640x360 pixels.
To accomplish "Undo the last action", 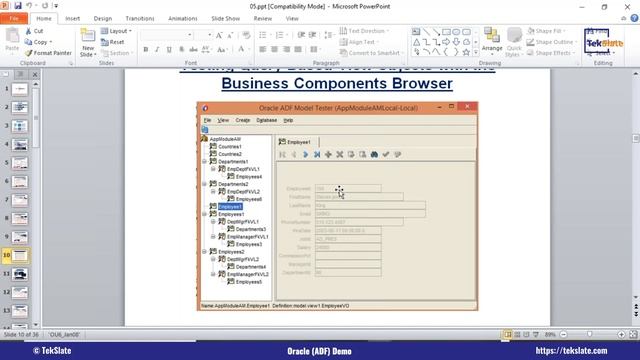I will coord(29,6).
